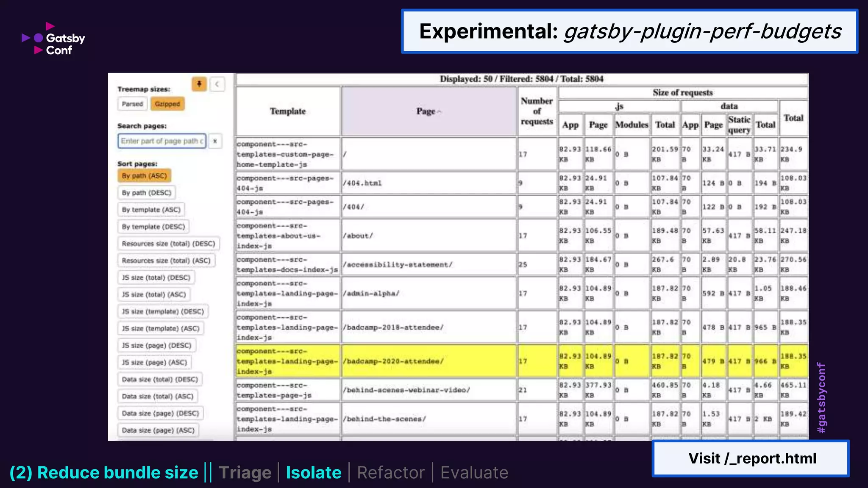Click the Page column header to sort
The height and width of the screenshot is (488, 868).
click(x=429, y=111)
